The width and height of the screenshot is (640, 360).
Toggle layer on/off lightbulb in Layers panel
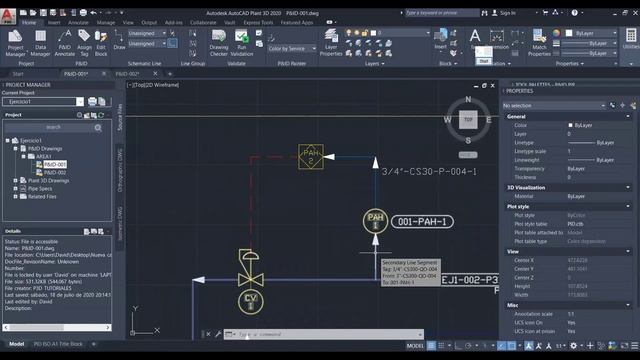(349, 33)
